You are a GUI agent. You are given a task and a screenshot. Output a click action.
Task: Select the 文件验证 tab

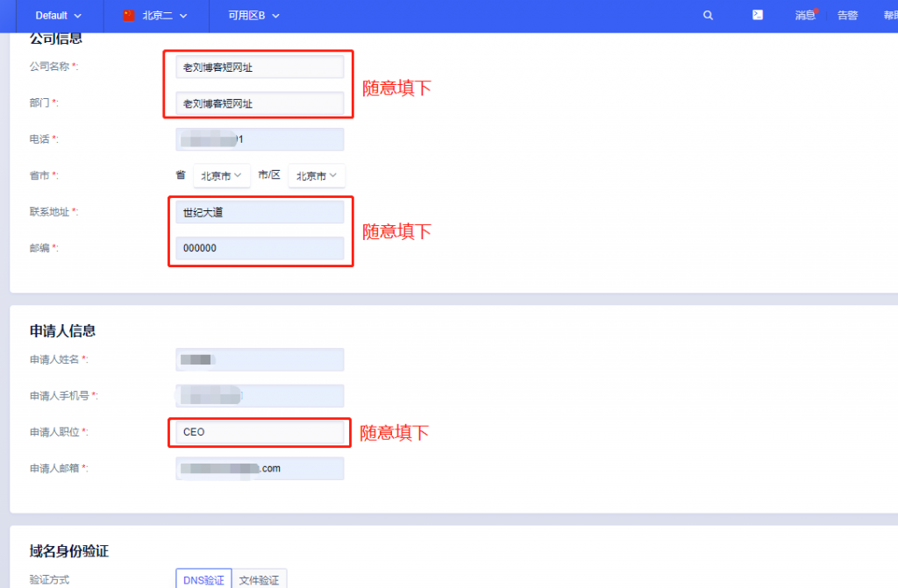point(260,579)
